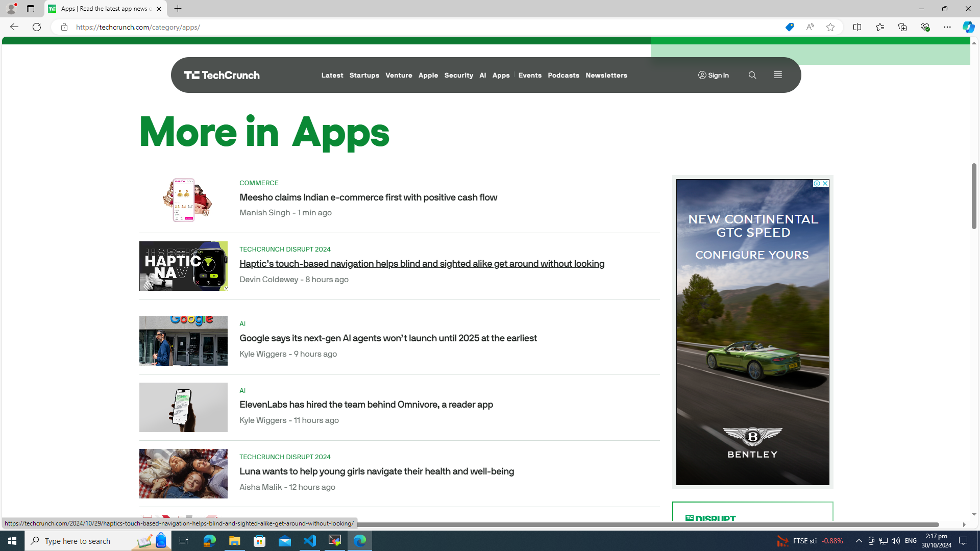The width and height of the screenshot is (980, 551).
Task: Select Newsletters in navigation
Action: [x=606, y=75]
